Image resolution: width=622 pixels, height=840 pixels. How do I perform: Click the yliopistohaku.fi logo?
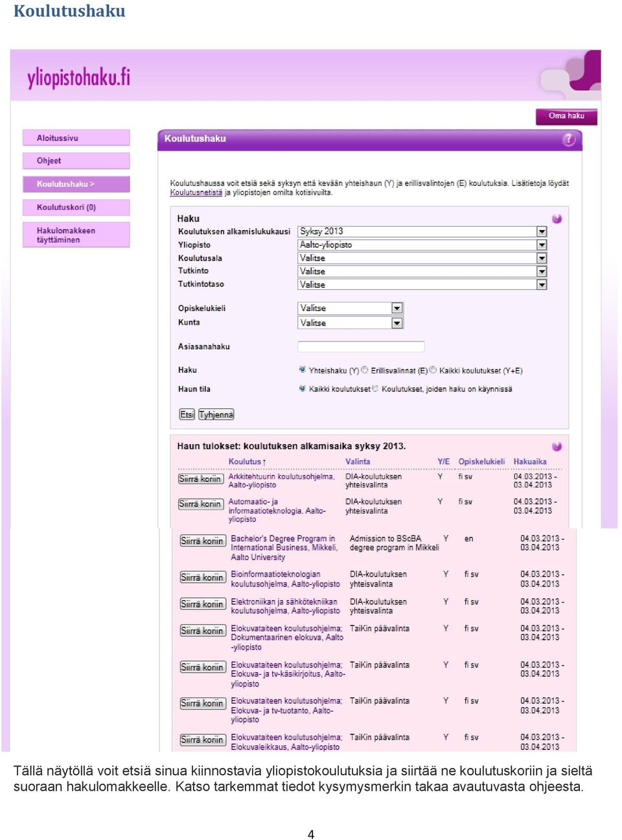pos(78,78)
